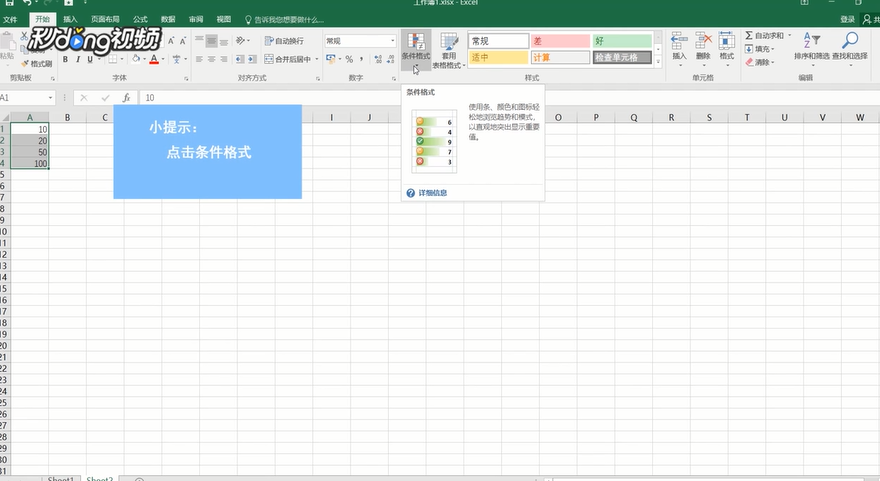
Task: Open the Font group dialog launcher
Action: click(186, 79)
